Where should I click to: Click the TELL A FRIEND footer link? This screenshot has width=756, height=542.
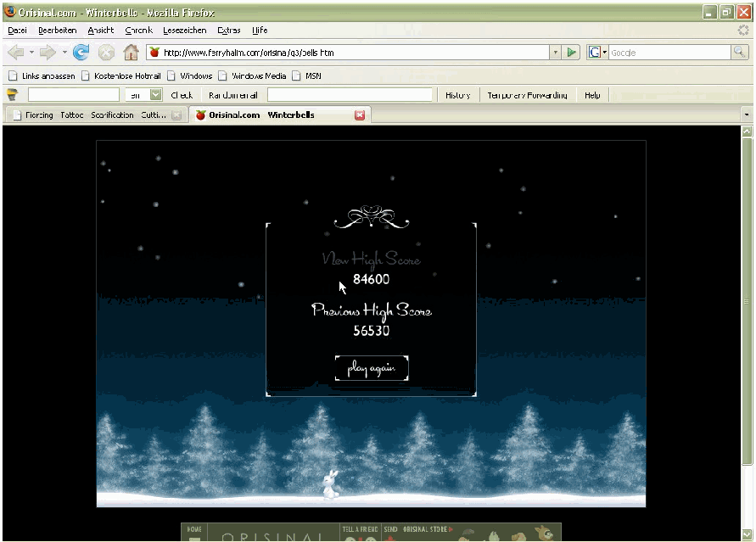360,529
